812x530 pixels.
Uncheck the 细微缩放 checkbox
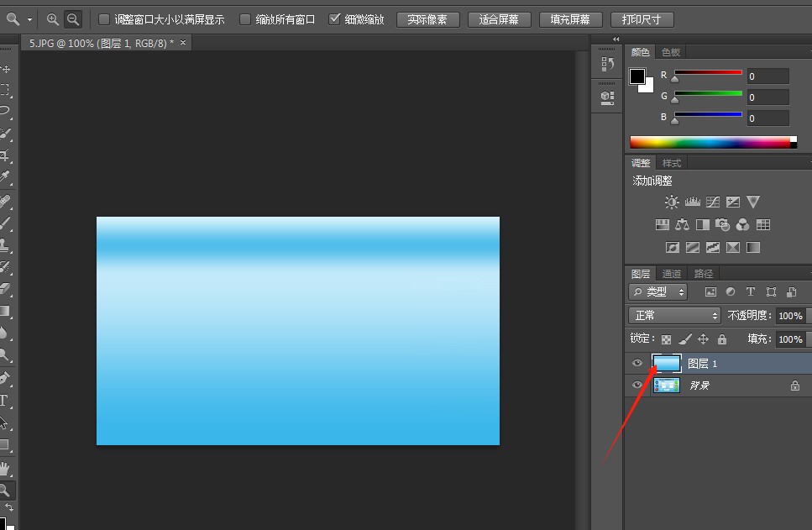(x=334, y=19)
